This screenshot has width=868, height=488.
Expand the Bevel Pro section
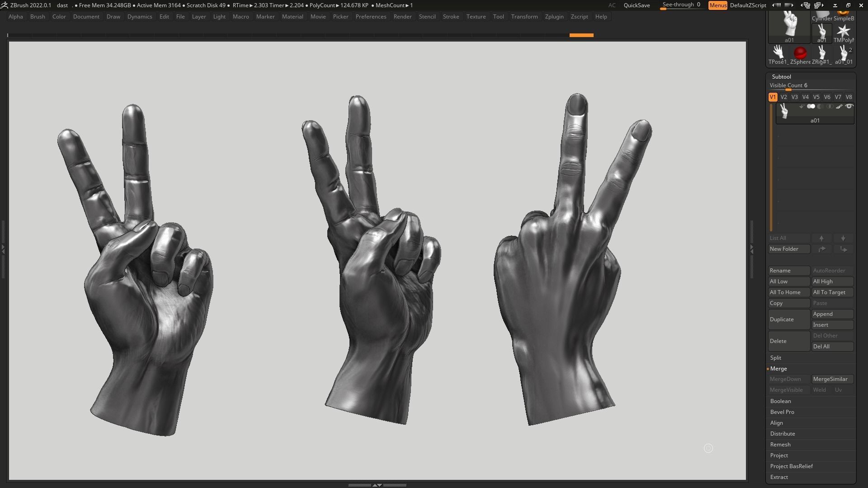coord(782,412)
